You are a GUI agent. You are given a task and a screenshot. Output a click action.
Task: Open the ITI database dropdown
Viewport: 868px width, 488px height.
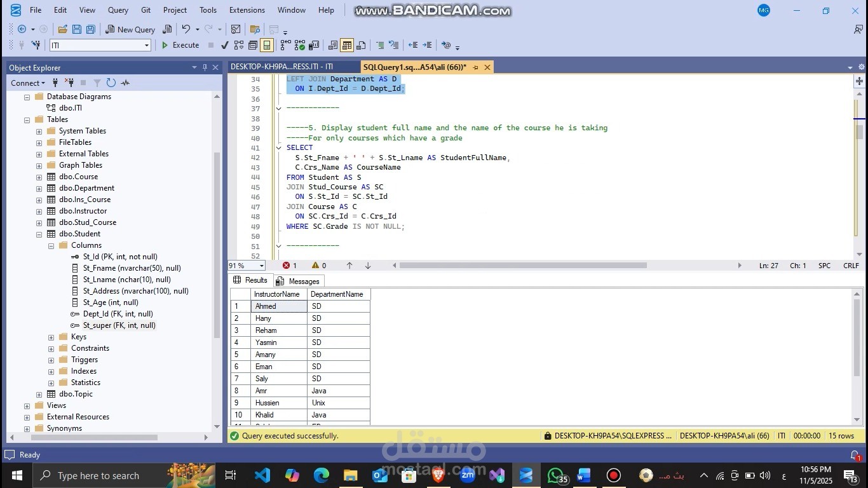point(146,44)
